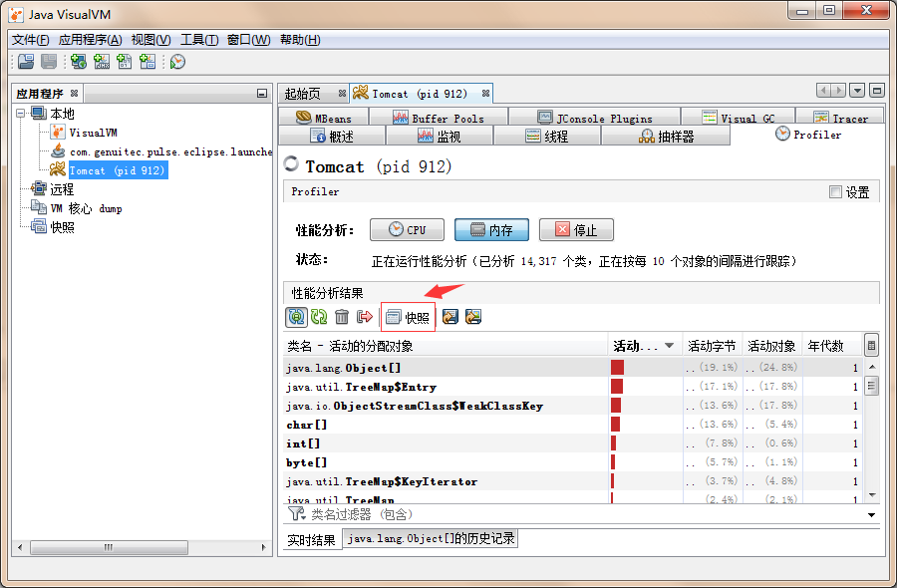Open the 工具(T) menu
Viewport: 897px width, 588px height.
point(199,40)
